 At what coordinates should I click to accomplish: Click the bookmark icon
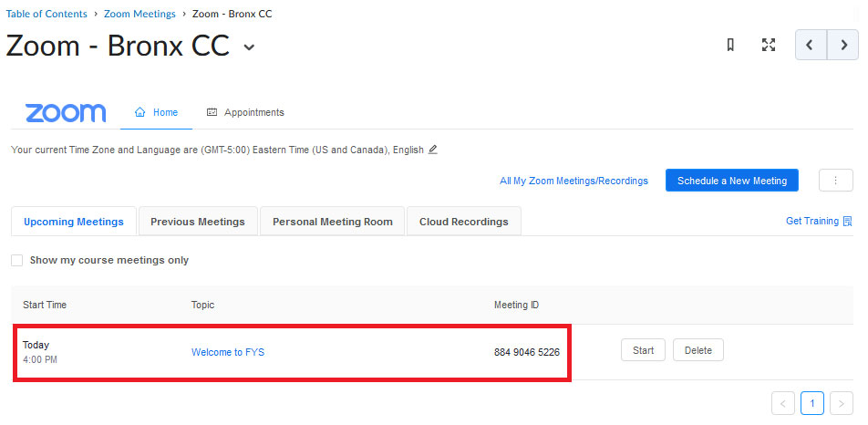pyautogui.click(x=730, y=45)
